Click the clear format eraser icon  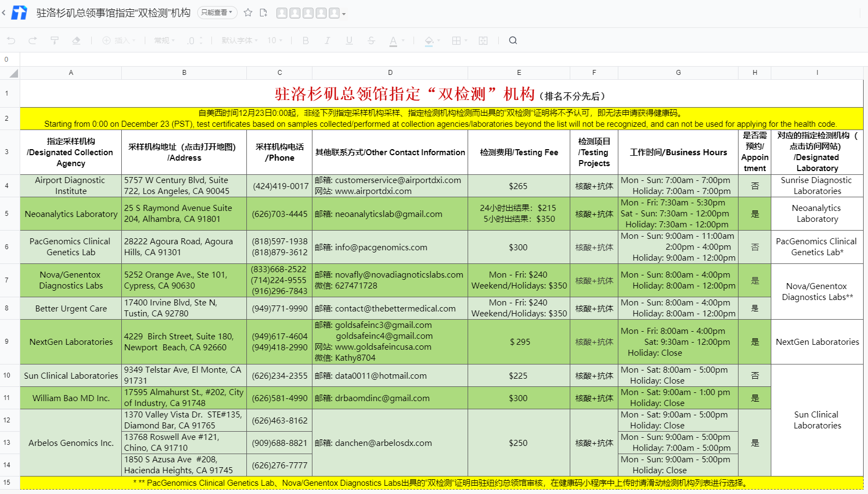click(x=76, y=40)
